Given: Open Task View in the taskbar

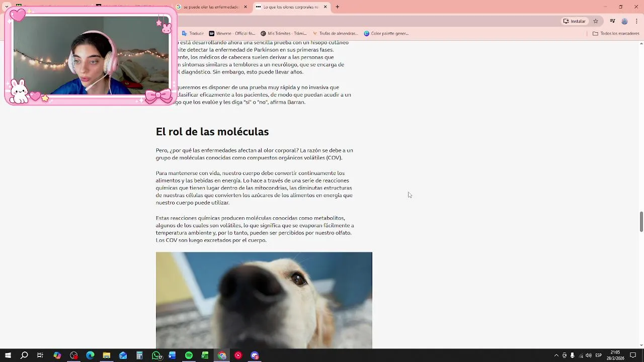Looking at the screenshot, I should [x=40, y=355].
